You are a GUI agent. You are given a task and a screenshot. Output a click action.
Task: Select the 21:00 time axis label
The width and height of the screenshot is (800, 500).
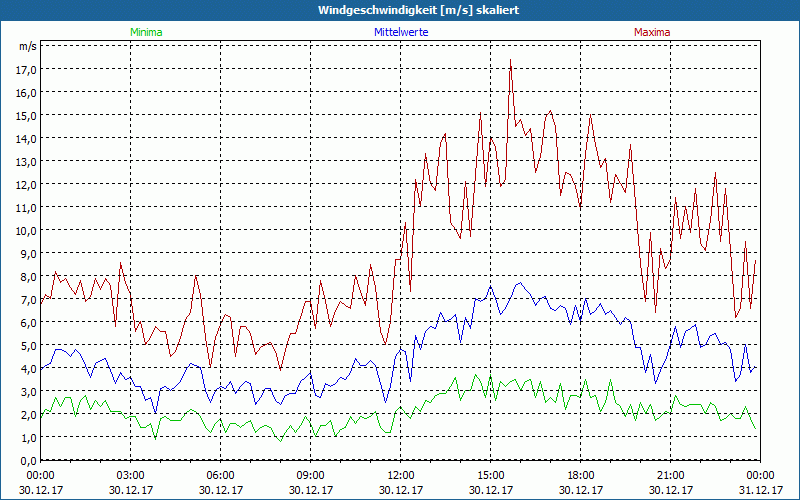(671, 475)
